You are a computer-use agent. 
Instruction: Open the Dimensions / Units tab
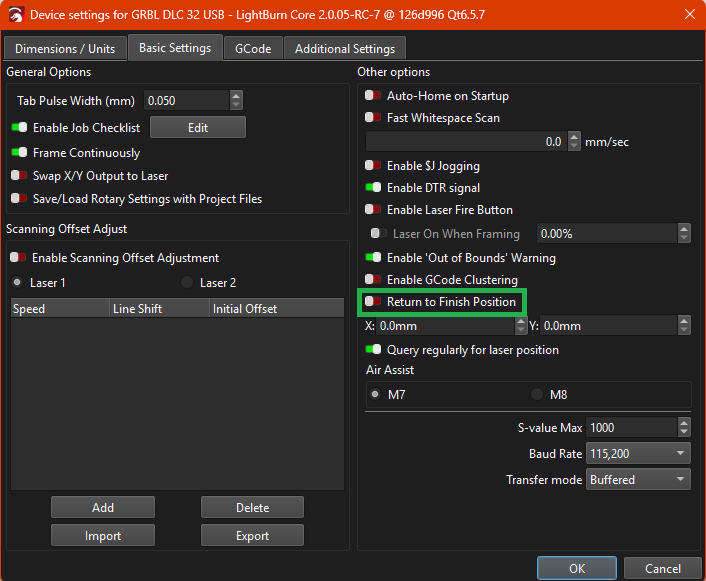(x=65, y=48)
